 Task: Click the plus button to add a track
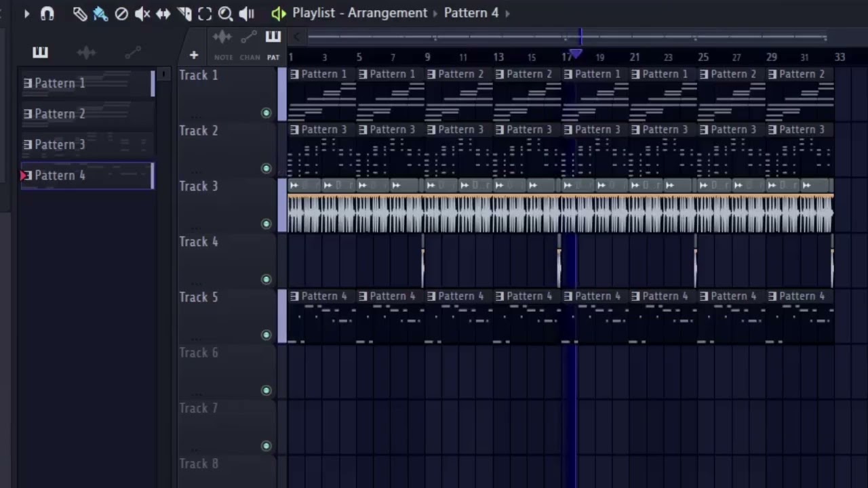pyautogui.click(x=194, y=56)
